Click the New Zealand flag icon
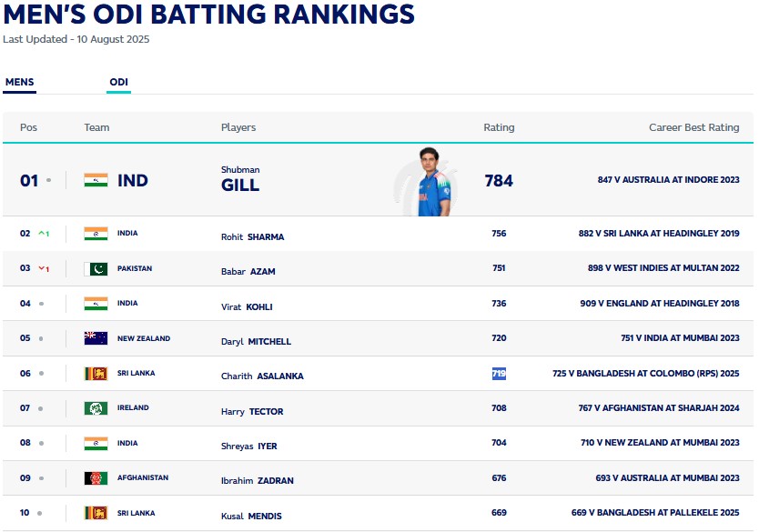Screen dimensions: 759x532 pos(96,338)
